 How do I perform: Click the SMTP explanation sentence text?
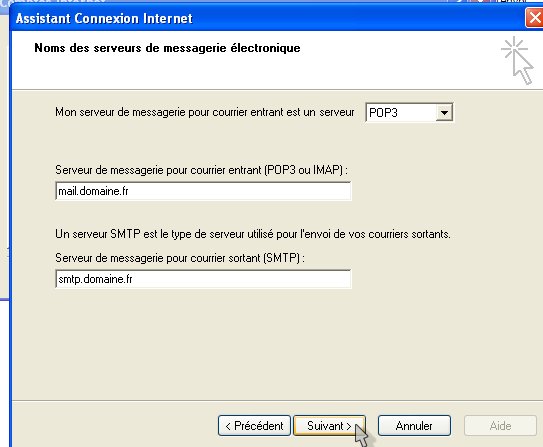(x=253, y=234)
